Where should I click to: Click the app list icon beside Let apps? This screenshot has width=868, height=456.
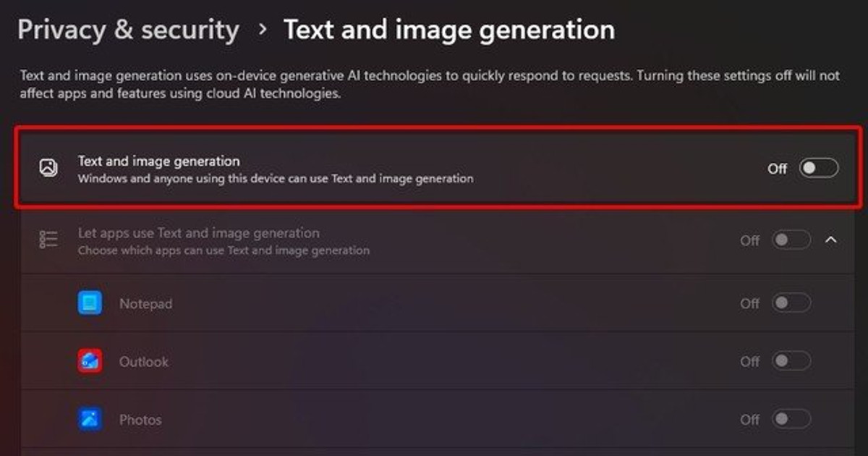point(48,240)
